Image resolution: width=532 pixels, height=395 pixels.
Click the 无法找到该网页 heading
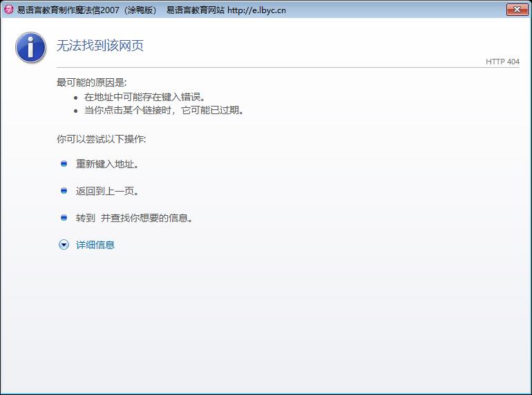(100, 46)
